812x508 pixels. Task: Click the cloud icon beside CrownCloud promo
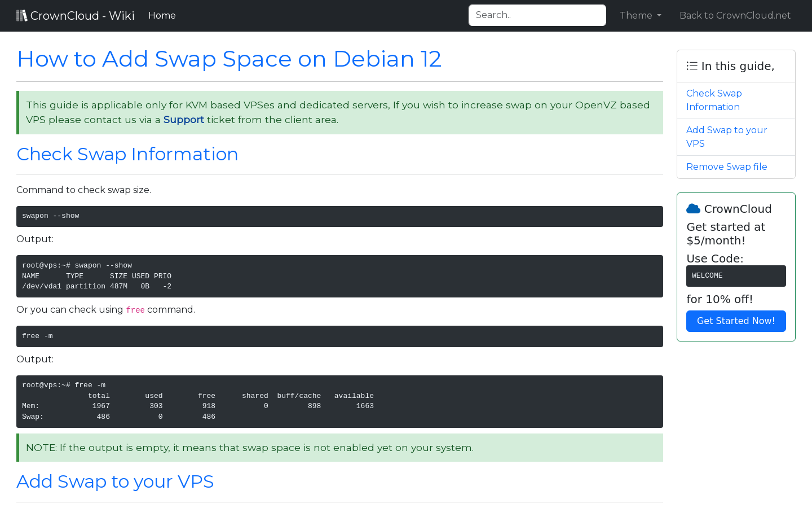[693, 208]
